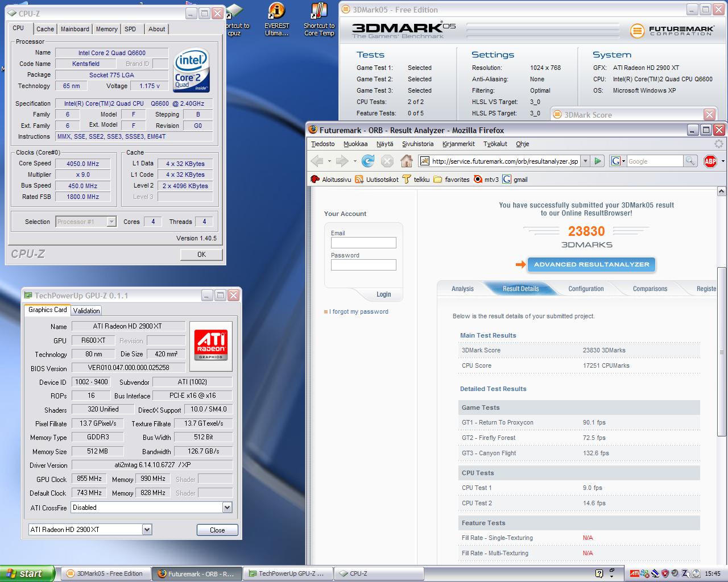
Task: Click red security shield tray icon
Action: click(x=664, y=573)
